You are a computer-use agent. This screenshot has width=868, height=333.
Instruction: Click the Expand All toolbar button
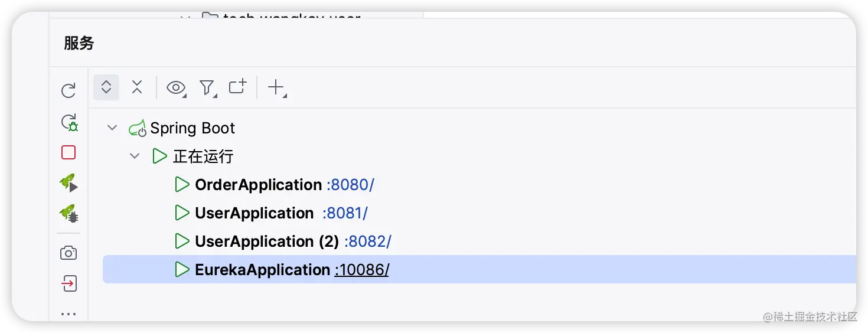106,87
